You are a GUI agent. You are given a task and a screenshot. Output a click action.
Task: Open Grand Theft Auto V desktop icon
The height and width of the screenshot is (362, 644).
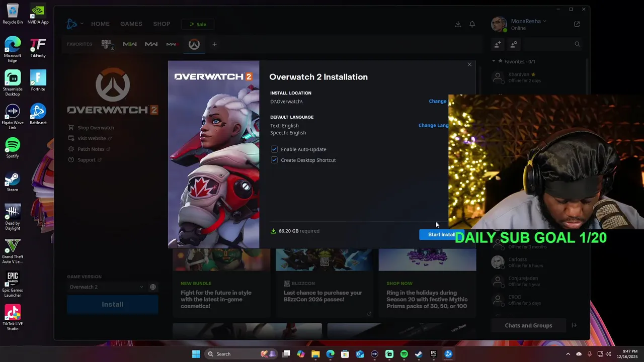pyautogui.click(x=13, y=251)
